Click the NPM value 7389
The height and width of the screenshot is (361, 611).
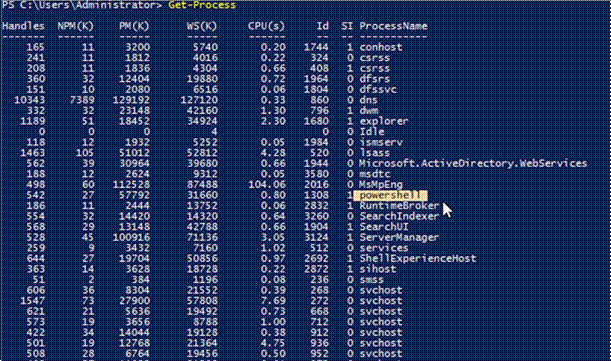pyautogui.click(x=82, y=100)
